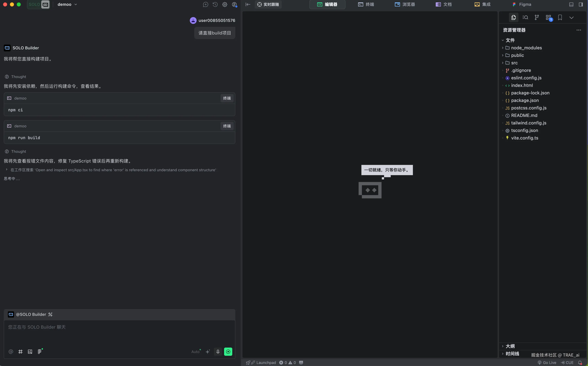This screenshot has width=588, height=366.
Task: Expand the src folder
Action: 514,63
